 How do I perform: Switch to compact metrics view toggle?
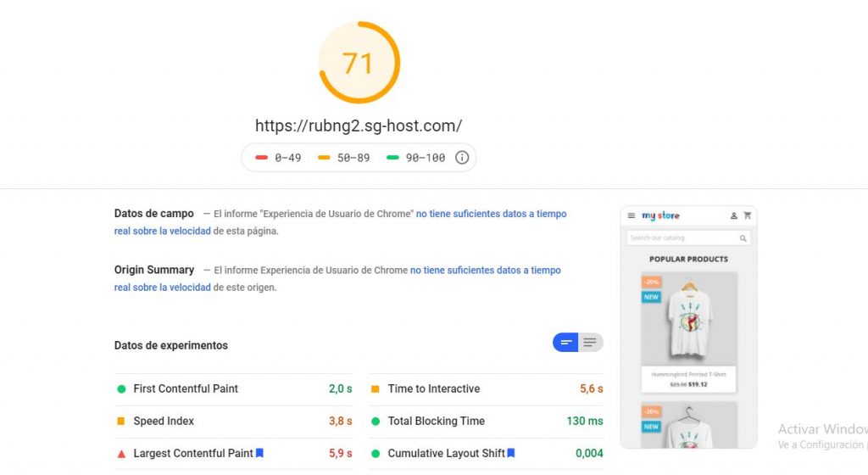pyautogui.click(x=565, y=342)
